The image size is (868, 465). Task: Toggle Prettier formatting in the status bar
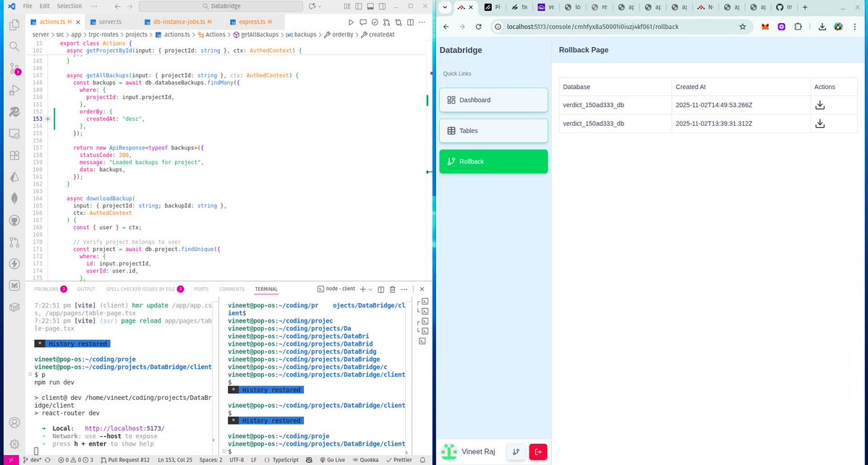399,459
